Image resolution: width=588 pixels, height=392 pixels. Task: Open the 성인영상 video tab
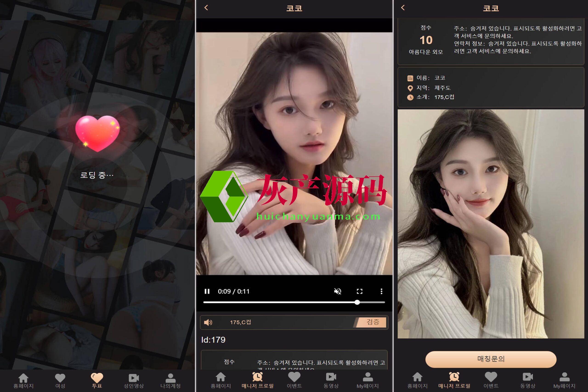click(x=134, y=381)
